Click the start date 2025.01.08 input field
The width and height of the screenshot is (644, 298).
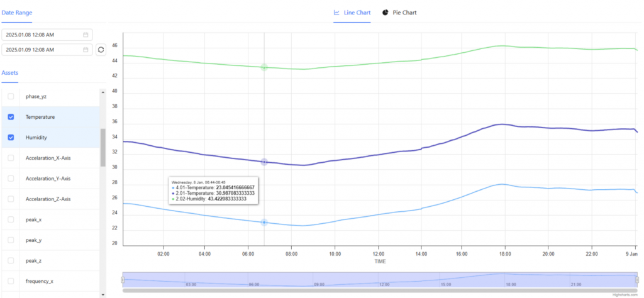pos(41,35)
